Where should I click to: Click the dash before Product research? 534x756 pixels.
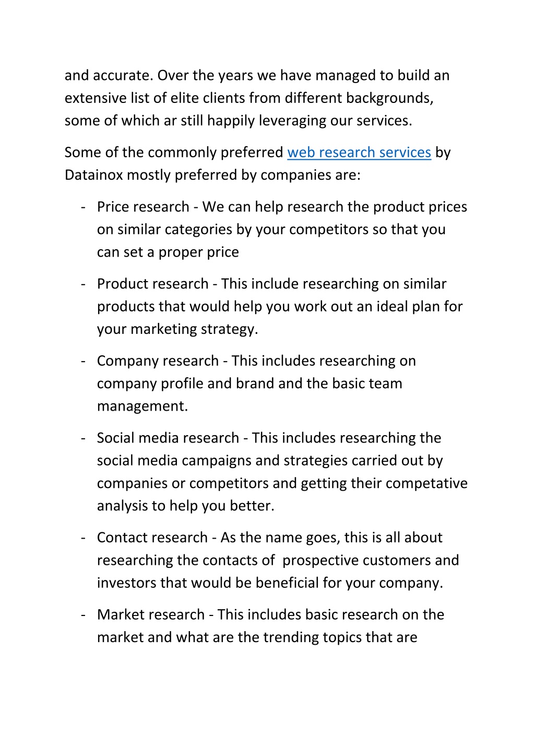pos(84,284)
